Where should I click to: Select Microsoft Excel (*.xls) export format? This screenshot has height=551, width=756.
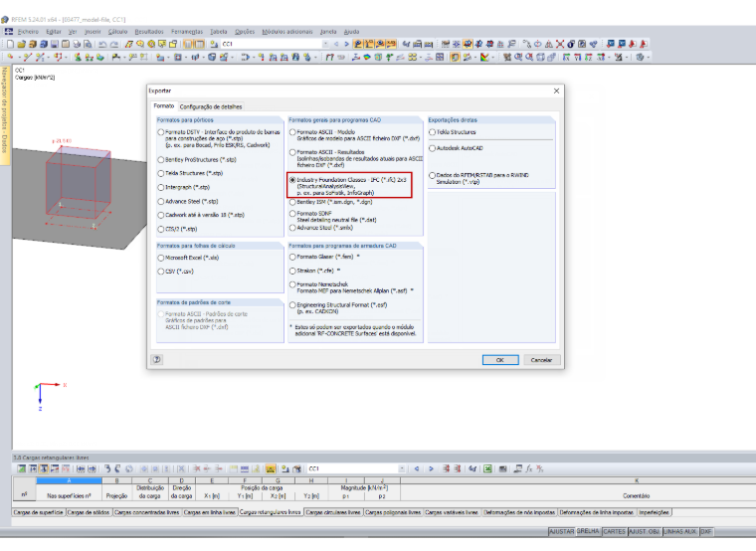click(x=161, y=258)
